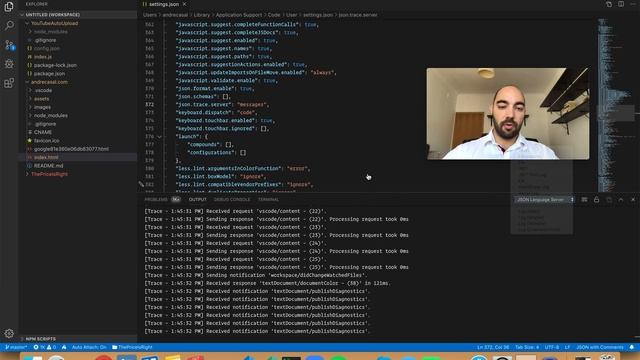Close the settings.json editor tab
The image size is (640, 360).
[184, 4]
